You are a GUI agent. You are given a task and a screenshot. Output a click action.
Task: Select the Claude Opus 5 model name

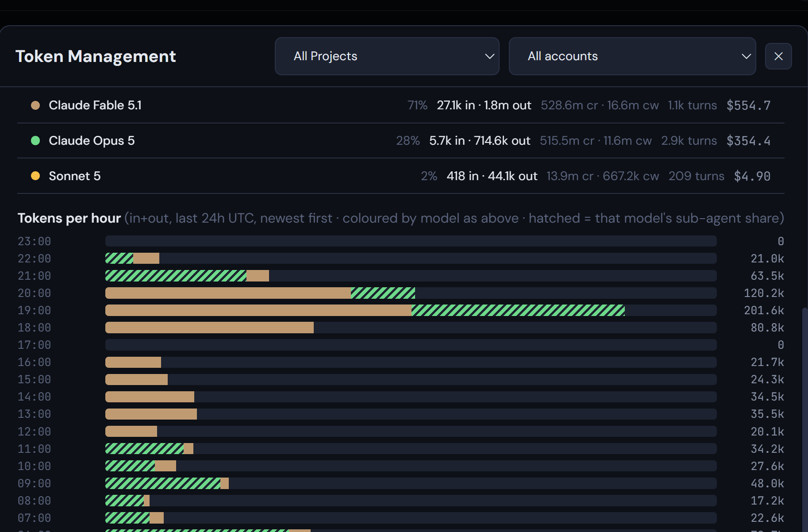coord(92,141)
